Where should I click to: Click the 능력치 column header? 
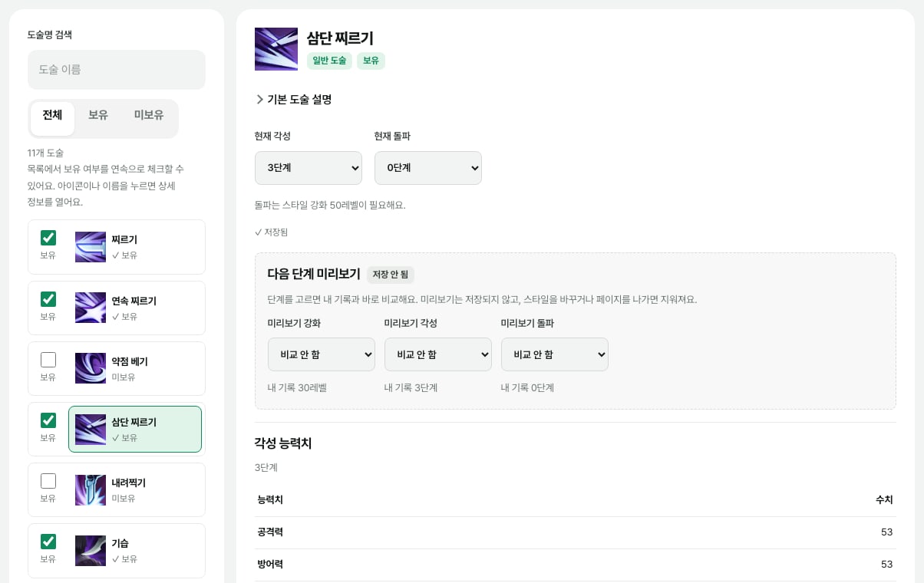pyautogui.click(x=270, y=500)
